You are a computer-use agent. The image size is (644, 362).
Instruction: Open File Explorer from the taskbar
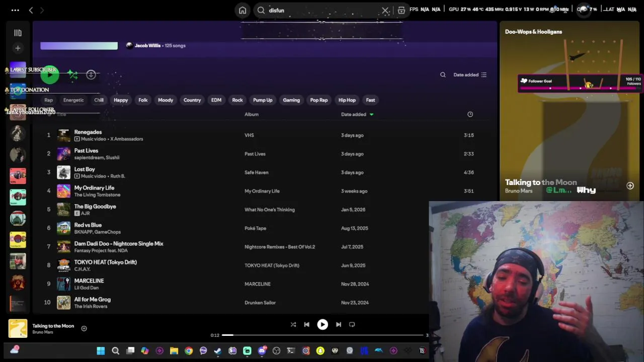(x=174, y=350)
